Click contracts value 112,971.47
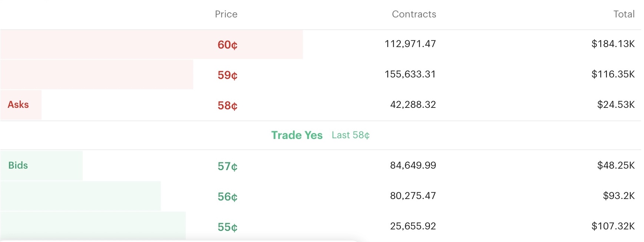Image resolution: width=644 pixels, height=242 pixels. click(410, 44)
